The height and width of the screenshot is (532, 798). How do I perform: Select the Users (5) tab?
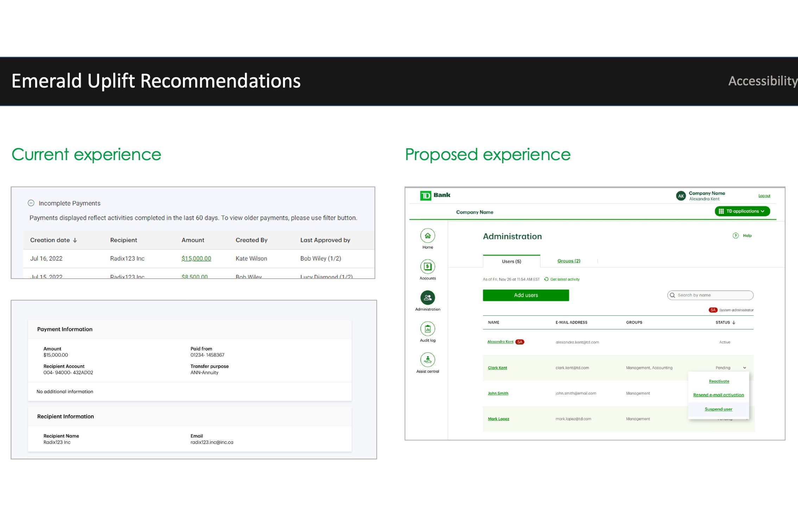tap(511, 261)
